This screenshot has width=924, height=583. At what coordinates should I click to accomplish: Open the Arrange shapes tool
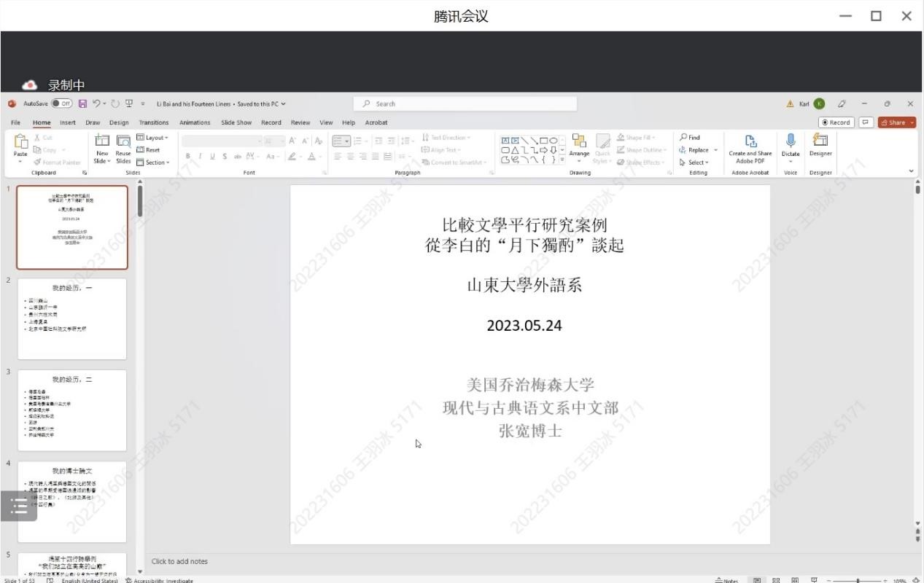pos(579,145)
